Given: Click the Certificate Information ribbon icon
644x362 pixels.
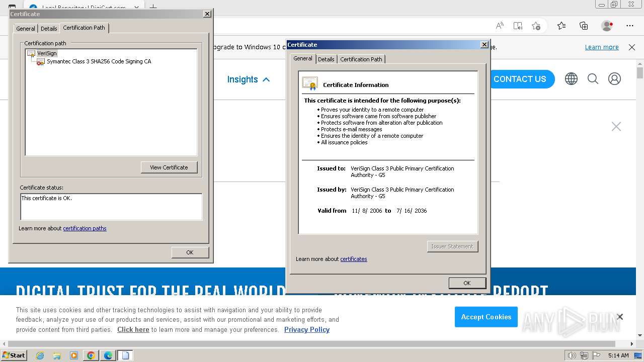Looking at the screenshot, I should (x=310, y=83).
